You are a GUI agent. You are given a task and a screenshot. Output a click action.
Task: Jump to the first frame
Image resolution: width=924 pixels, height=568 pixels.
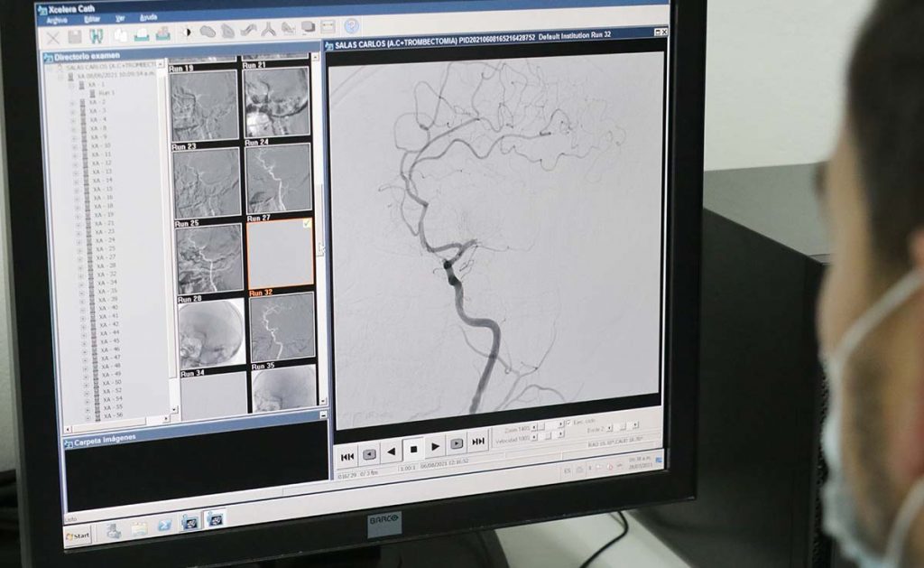click(347, 457)
